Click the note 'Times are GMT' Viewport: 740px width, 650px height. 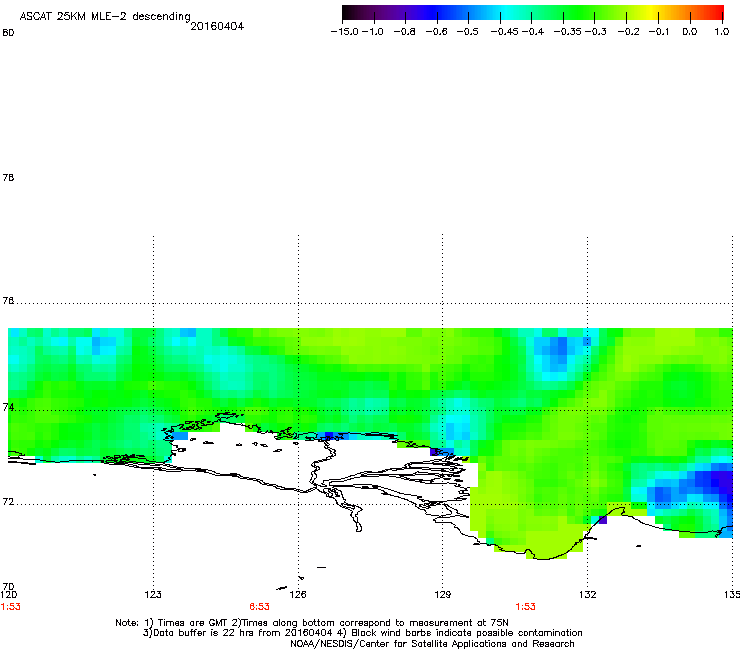(193, 623)
